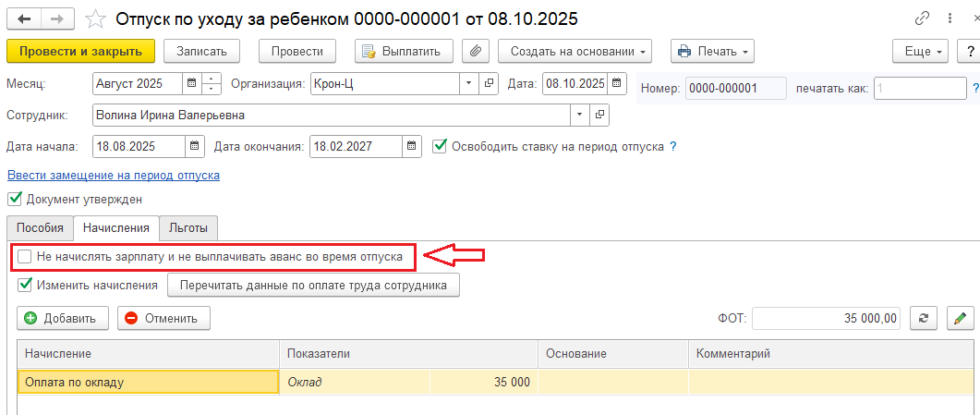This screenshot has width=980, height=415.
Task: Go forward with the right arrow button
Action: [57, 19]
